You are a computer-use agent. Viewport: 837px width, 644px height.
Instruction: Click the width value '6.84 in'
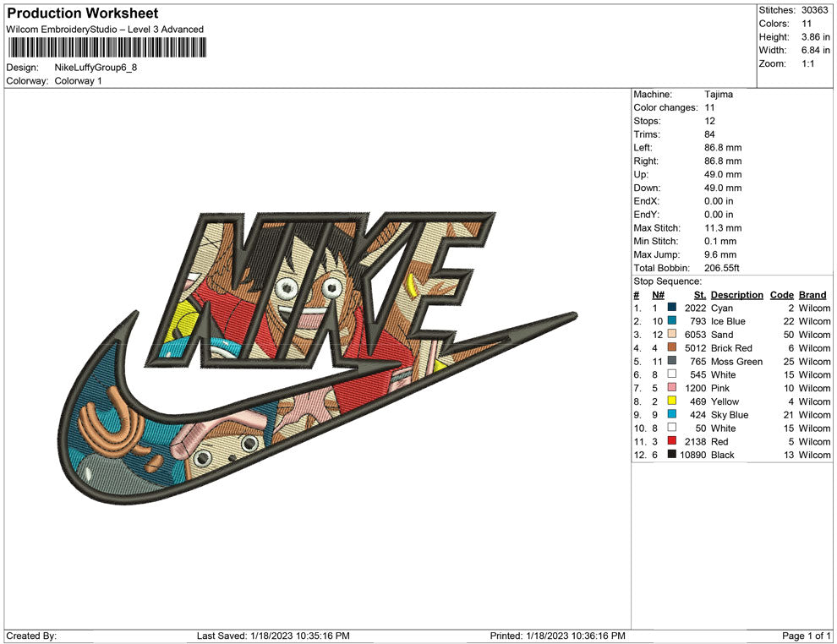click(815, 50)
